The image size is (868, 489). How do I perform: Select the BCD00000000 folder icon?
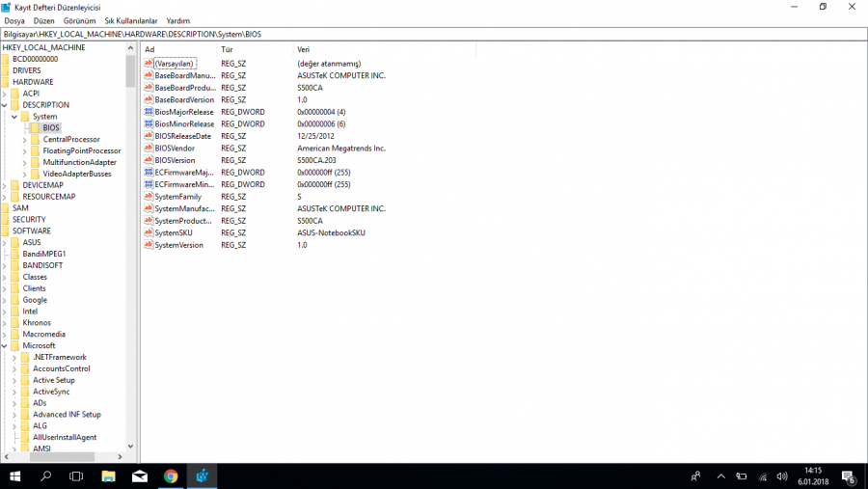5,59
